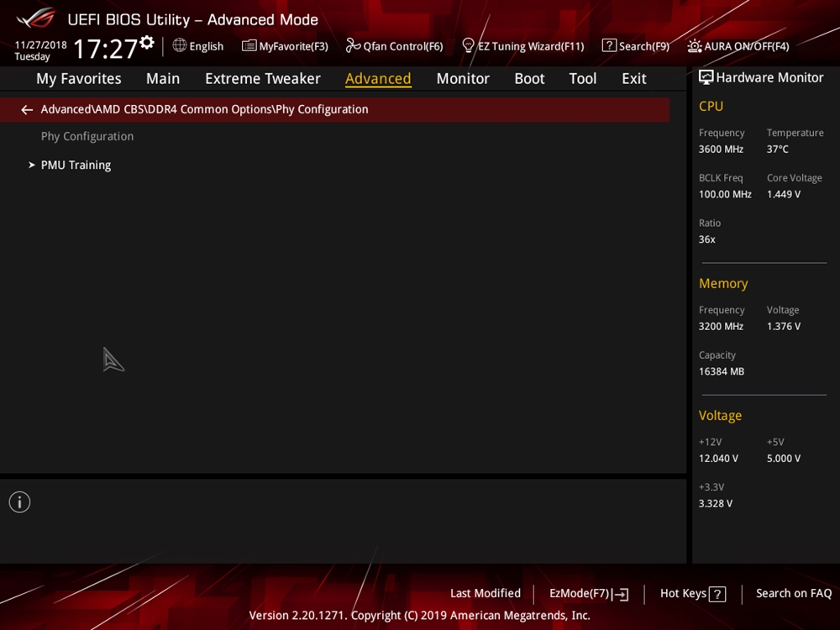Open Qfan Control(F6)
840x630 pixels.
tap(403, 46)
